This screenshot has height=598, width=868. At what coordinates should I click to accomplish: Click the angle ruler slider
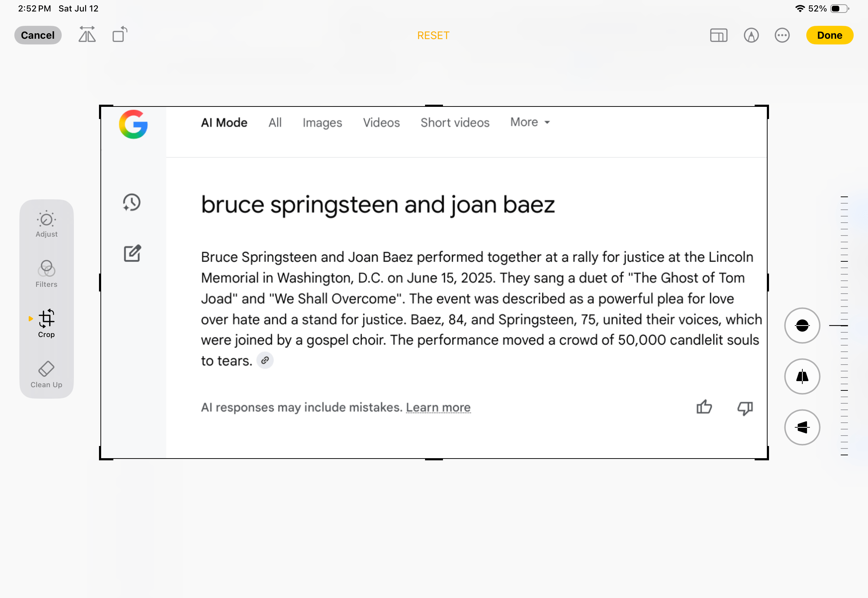click(x=844, y=325)
